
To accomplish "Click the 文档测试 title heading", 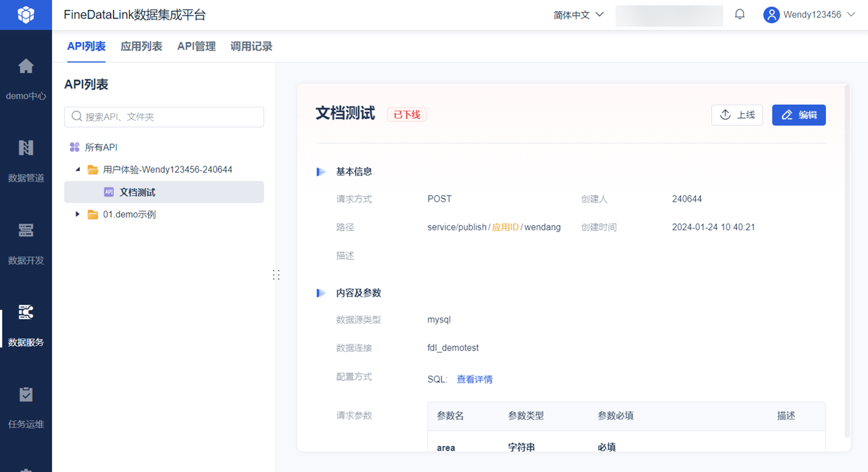I will click(345, 113).
